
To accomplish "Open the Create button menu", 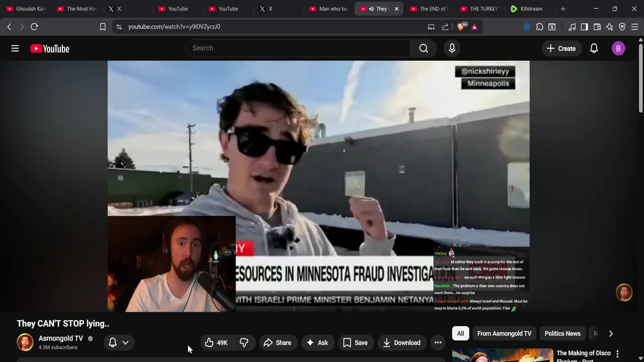I will tap(561, 48).
